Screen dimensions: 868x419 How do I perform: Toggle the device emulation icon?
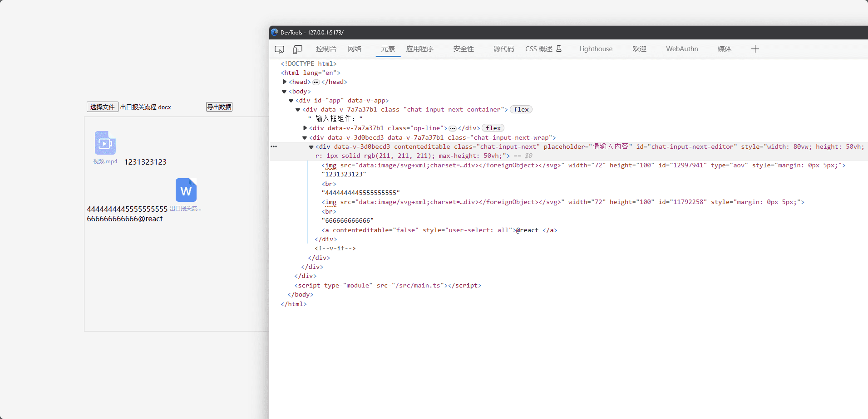pyautogui.click(x=297, y=49)
